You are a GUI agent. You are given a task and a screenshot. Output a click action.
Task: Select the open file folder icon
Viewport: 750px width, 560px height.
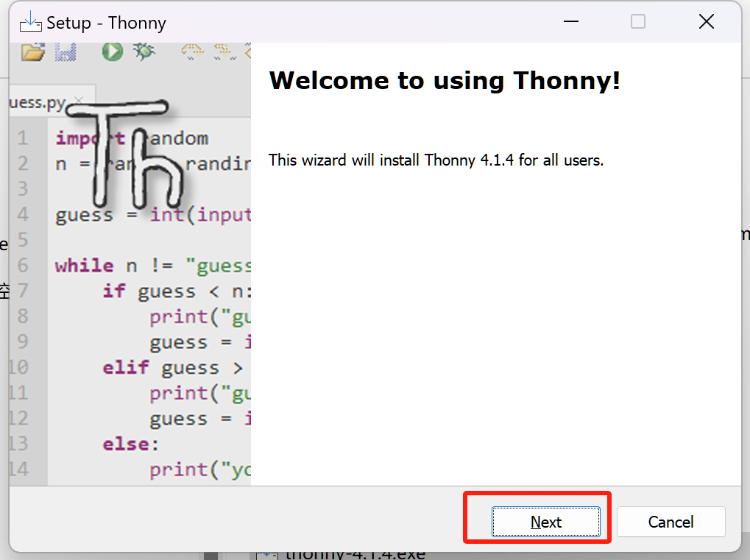(x=32, y=52)
